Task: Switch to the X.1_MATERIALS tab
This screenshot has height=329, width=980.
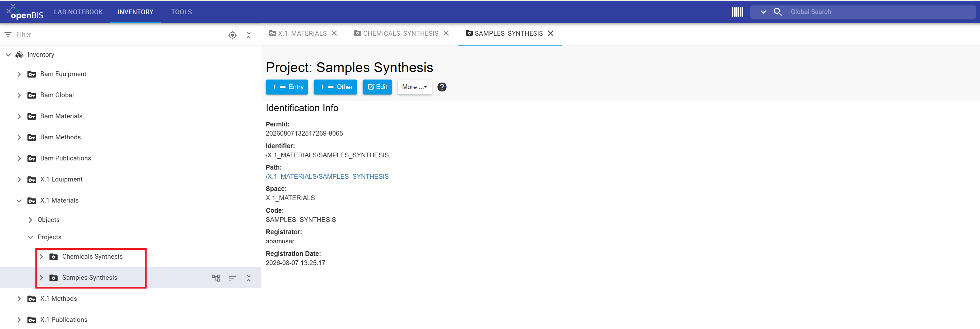Action: (x=298, y=33)
